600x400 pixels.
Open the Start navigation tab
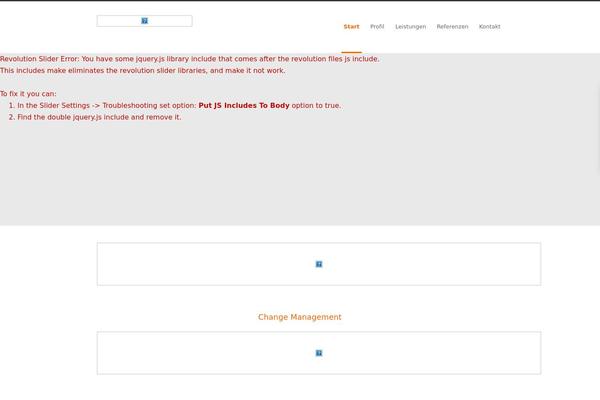tap(351, 26)
